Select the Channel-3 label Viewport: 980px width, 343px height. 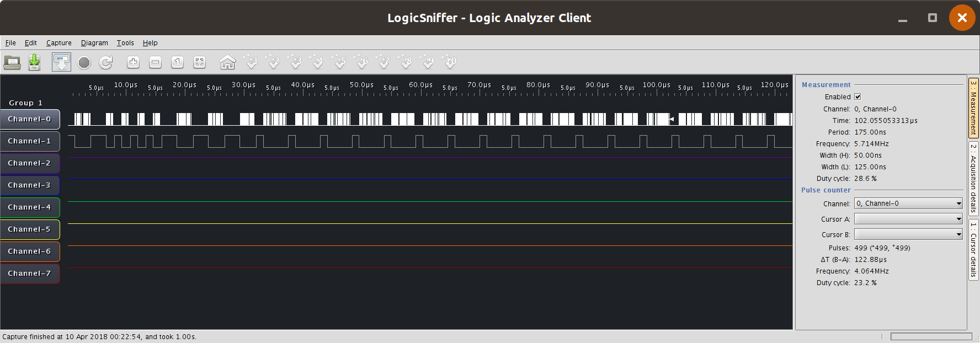pyautogui.click(x=30, y=185)
